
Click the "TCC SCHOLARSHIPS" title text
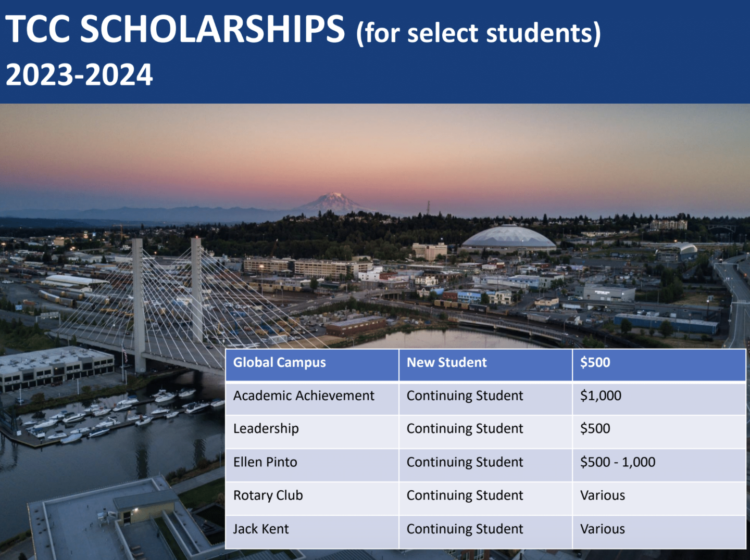(175, 29)
